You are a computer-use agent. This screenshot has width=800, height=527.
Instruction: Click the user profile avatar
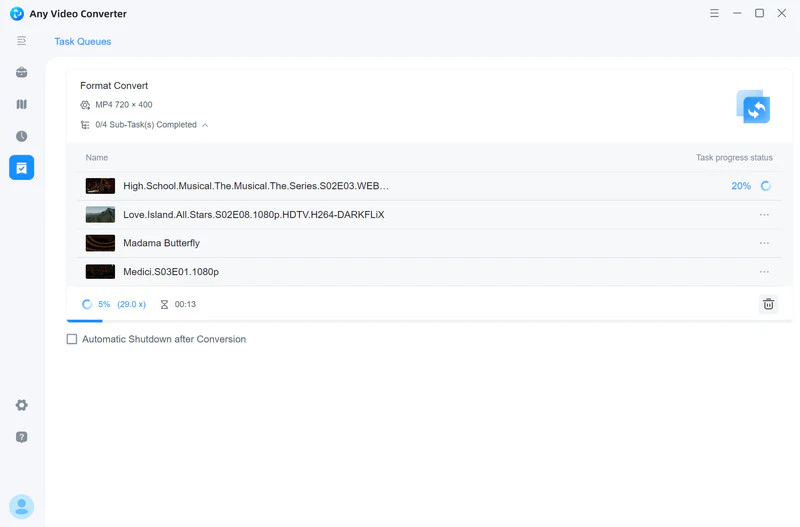tap(22, 506)
